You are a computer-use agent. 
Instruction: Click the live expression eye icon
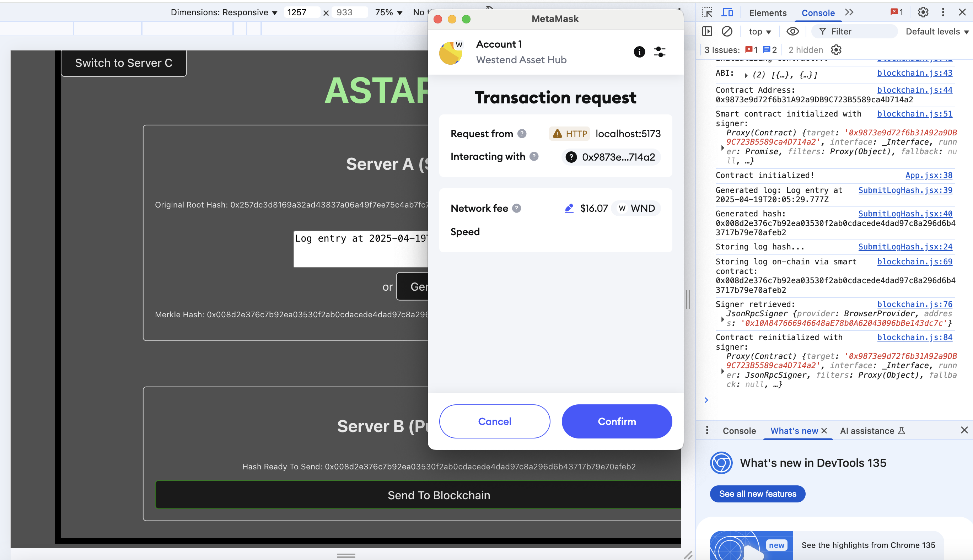(792, 32)
